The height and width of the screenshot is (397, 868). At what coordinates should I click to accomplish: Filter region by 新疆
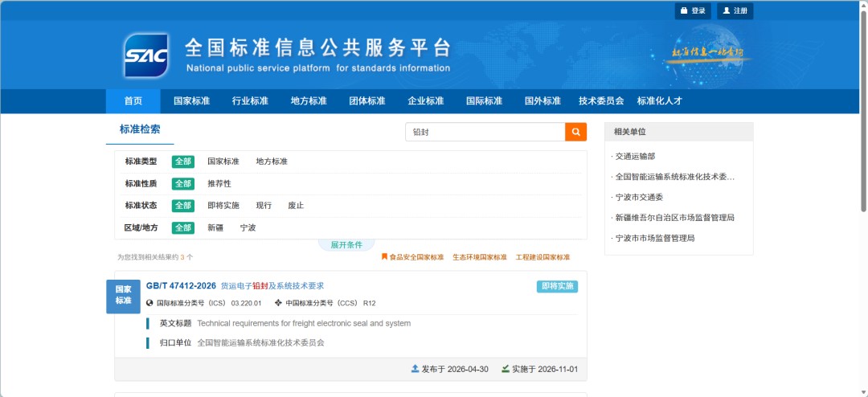click(215, 227)
